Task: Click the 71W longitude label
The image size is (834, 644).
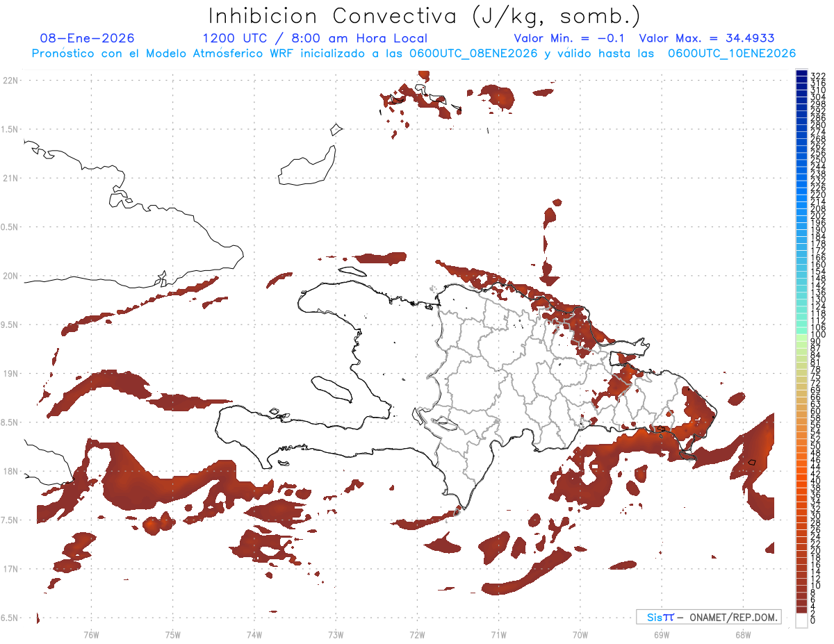Action: [x=498, y=634]
